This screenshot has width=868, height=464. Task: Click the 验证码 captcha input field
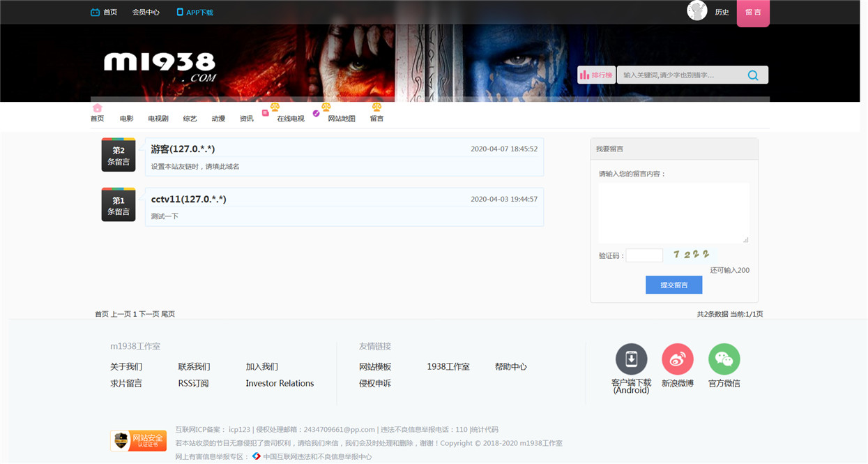(644, 255)
